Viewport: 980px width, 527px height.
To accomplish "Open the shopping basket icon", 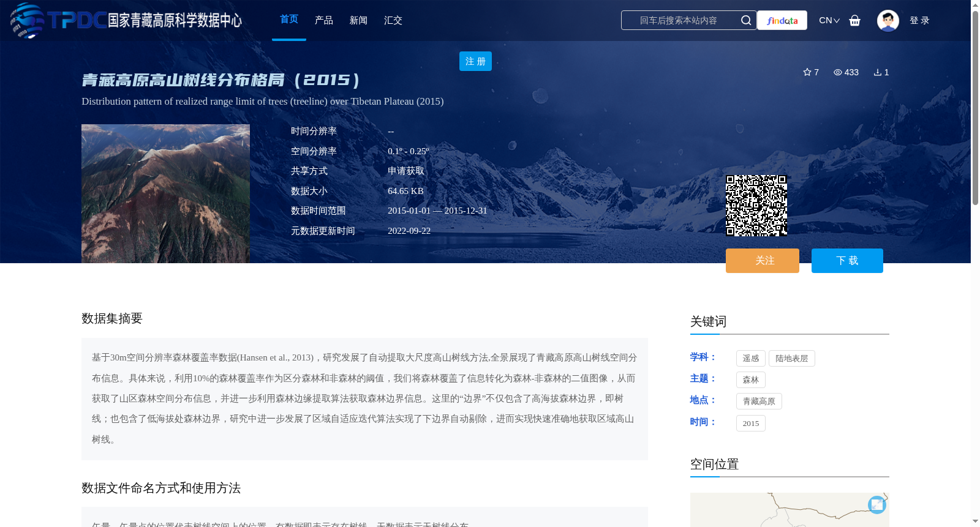I will pyautogui.click(x=855, y=20).
